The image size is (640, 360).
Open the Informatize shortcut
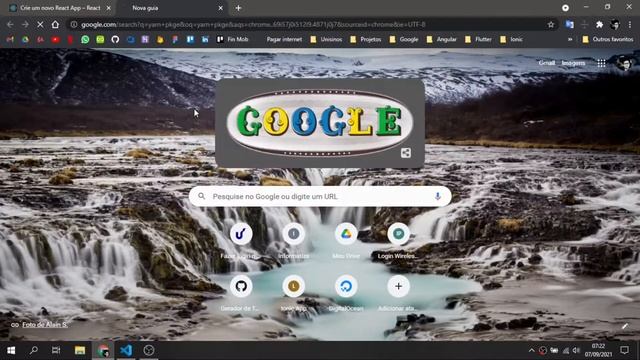point(293,241)
